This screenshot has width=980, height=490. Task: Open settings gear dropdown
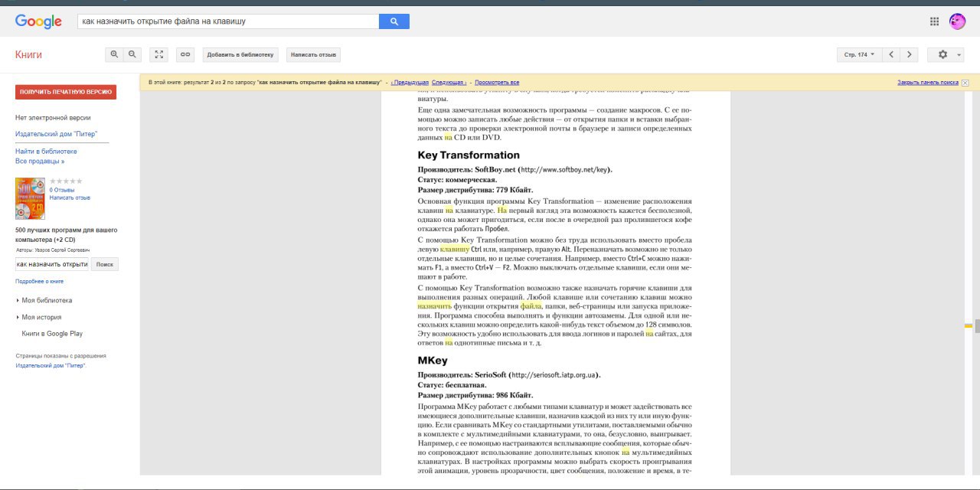coord(946,54)
